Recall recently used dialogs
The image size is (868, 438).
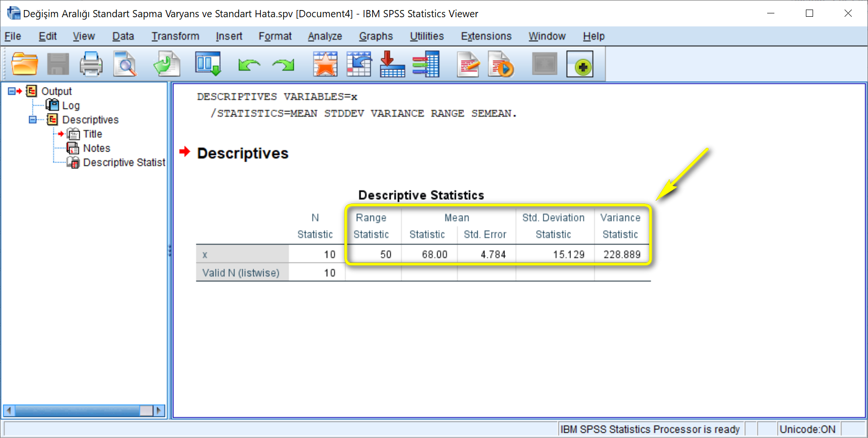click(324, 64)
